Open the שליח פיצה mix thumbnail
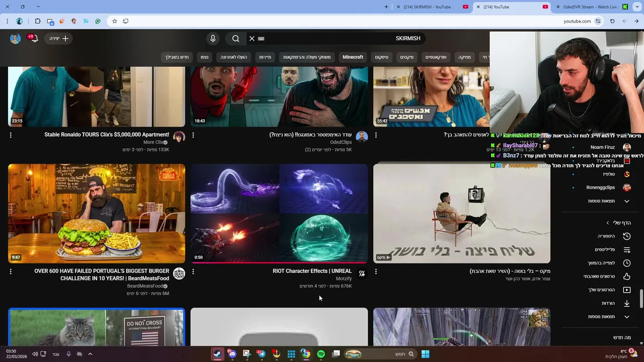This screenshot has width=644, height=362. click(x=462, y=213)
